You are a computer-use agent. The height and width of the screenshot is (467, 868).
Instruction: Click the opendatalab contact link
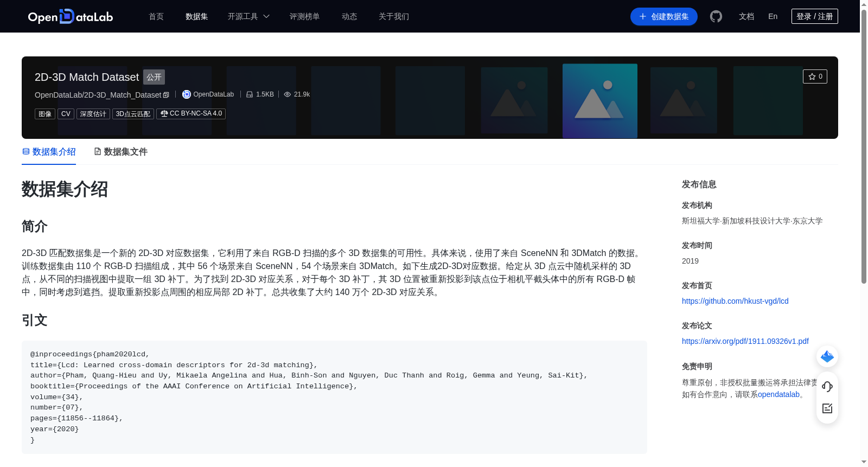pos(779,394)
